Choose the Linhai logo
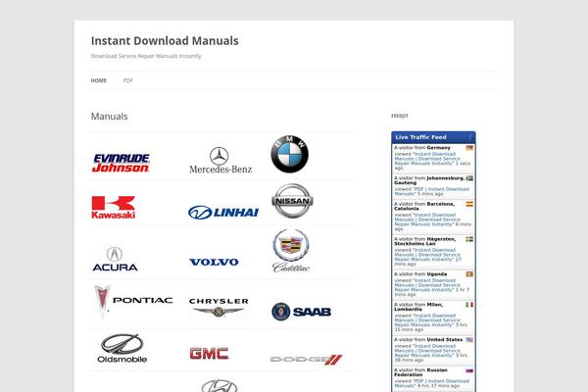Screen dimensions: 588x392 tap(223, 213)
